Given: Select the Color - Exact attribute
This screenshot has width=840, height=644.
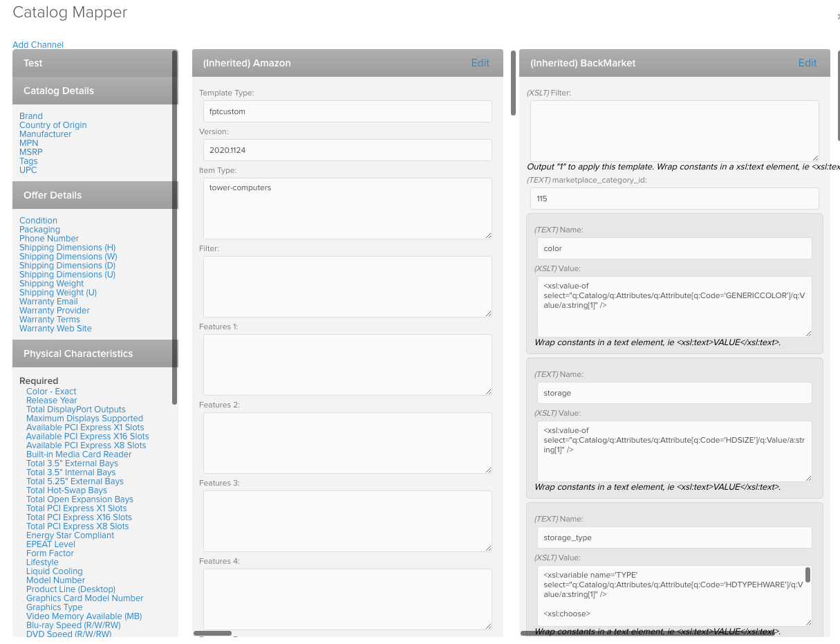Looking at the screenshot, I should tap(51, 392).
